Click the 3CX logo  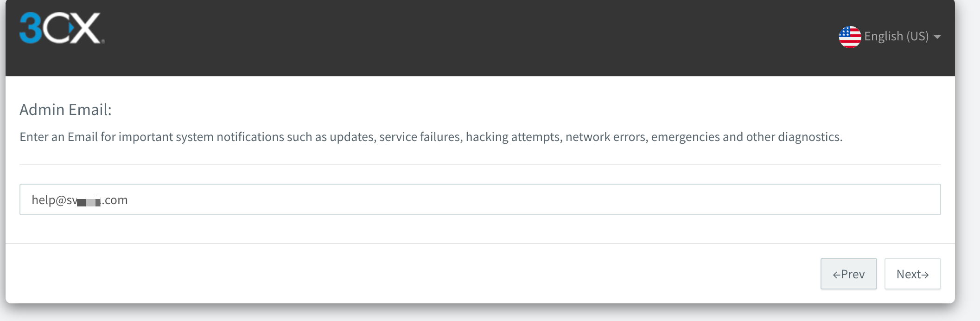(x=62, y=28)
